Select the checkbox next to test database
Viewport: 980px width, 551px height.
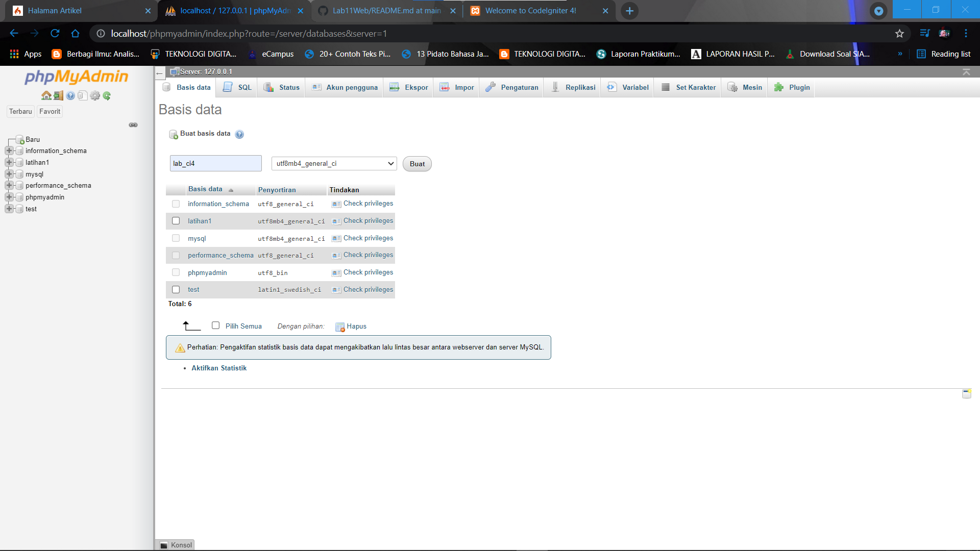[176, 289]
